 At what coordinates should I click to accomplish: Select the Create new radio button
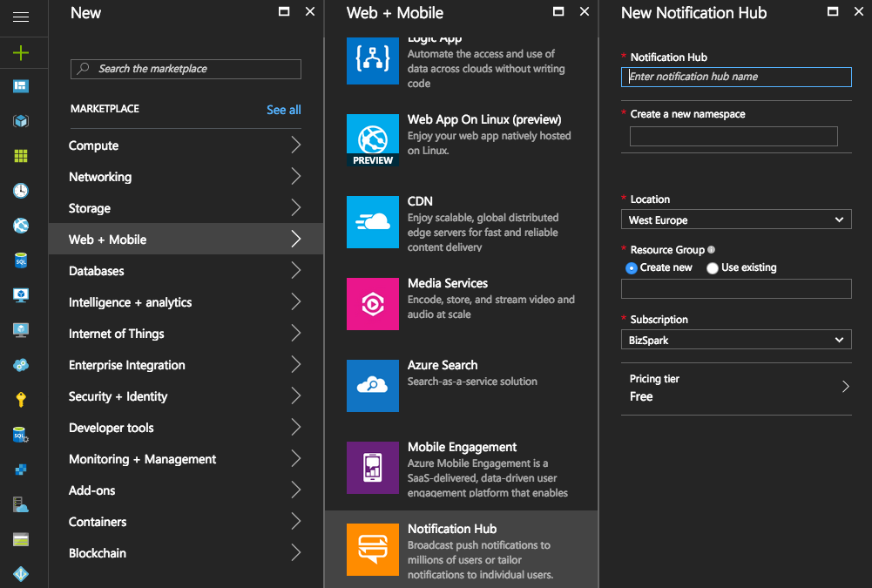pyautogui.click(x=632, y=268)
